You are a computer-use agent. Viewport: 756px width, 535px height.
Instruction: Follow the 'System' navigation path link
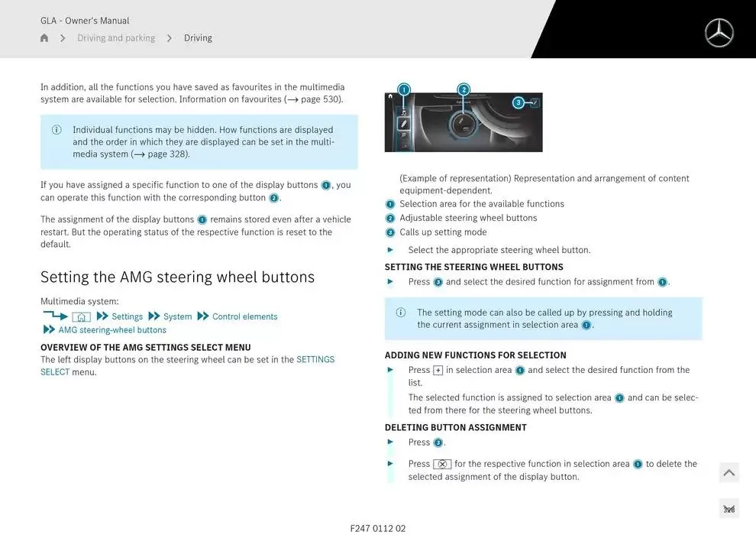coord(177,316)
